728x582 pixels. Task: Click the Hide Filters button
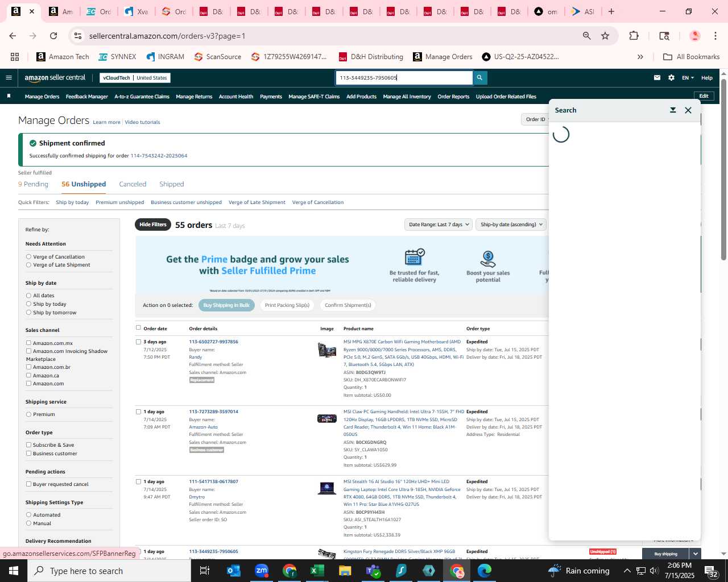tap(153, 225)
